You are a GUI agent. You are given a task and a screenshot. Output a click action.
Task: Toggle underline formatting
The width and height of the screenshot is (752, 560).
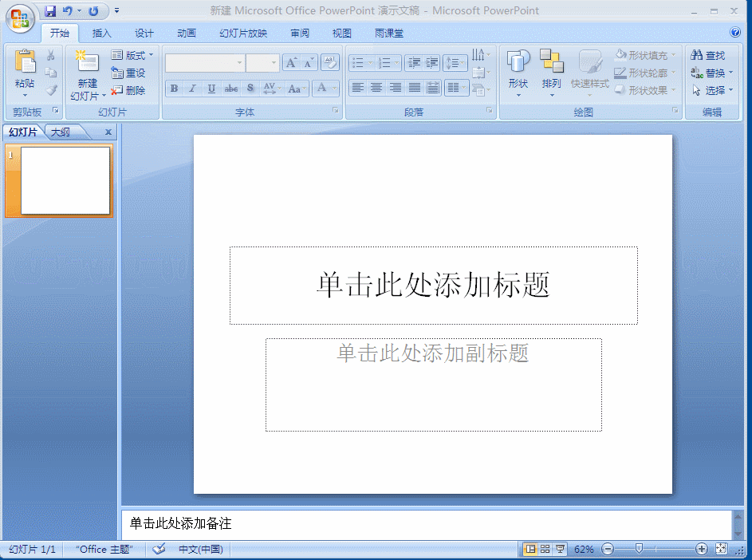[210, 89]
